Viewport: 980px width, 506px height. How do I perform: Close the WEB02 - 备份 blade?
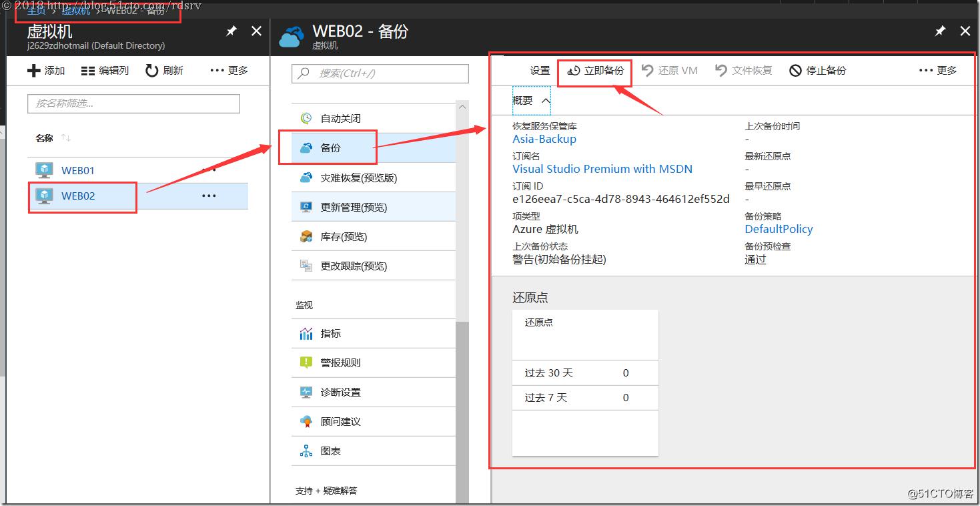[965, 31]
